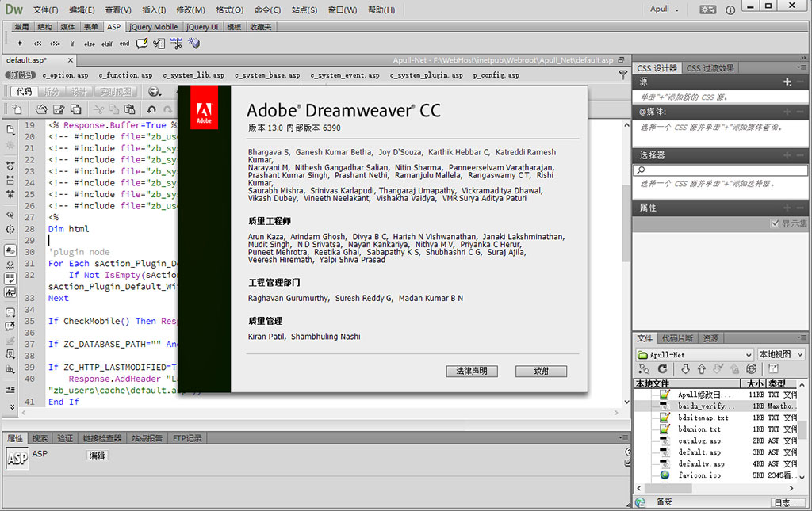Refresh the Files panel list
This screenshot has width=812, height=511.
[x=662, y=368]
